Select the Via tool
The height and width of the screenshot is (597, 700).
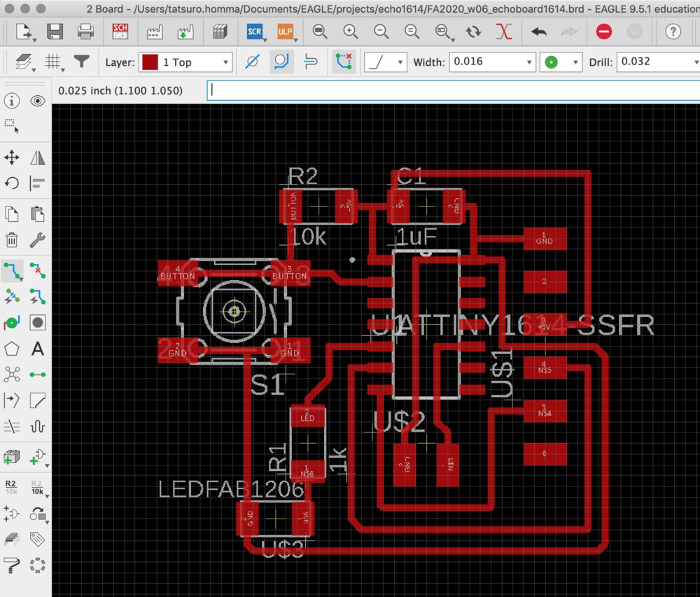(12, 322)
